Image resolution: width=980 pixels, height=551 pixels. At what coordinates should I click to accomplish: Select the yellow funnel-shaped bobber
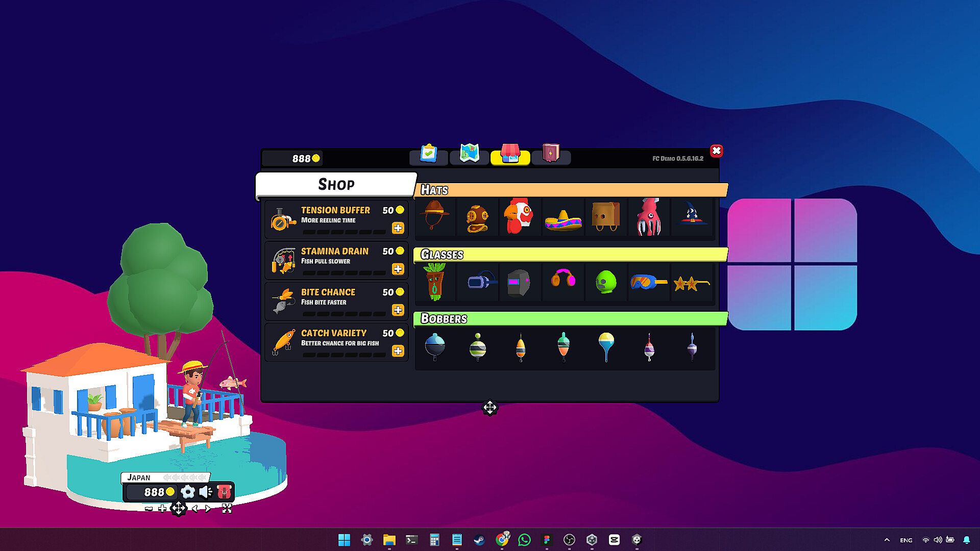click(x=606, y=347)
